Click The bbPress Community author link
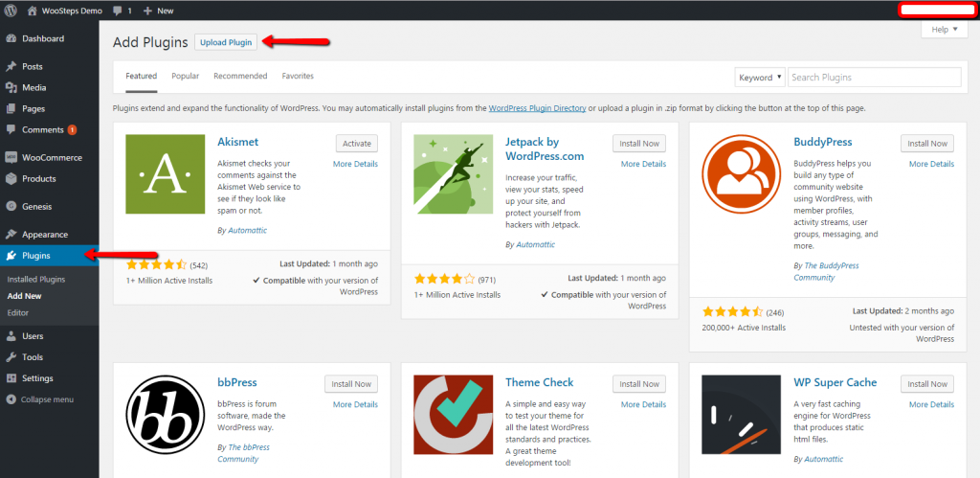The image size is (980, 478). (244, 453)
